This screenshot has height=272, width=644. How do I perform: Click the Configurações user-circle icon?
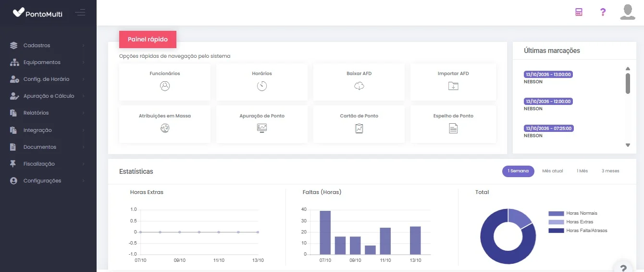click(13, 181)
